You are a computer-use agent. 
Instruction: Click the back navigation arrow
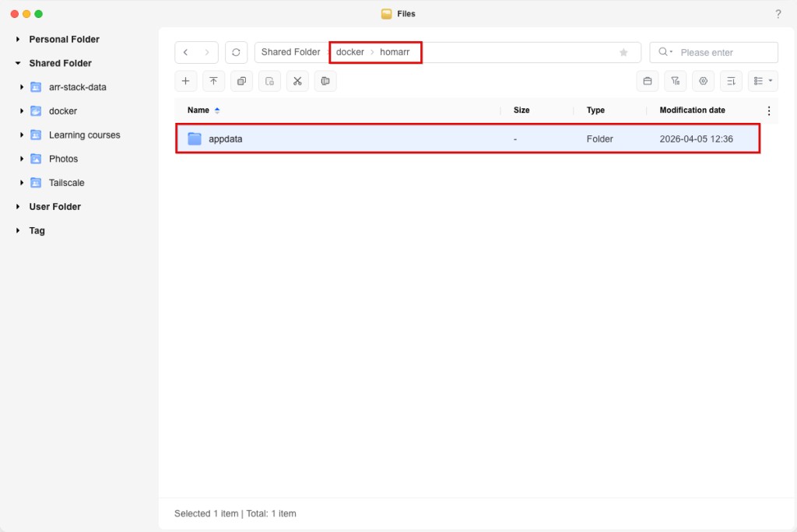click(185, 52)
